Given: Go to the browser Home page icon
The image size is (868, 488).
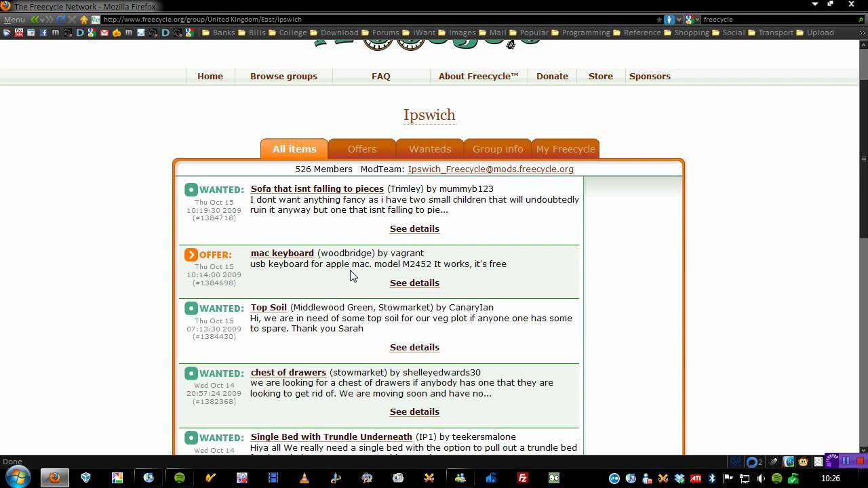Looking at the screenshot, I should point(84,20).
